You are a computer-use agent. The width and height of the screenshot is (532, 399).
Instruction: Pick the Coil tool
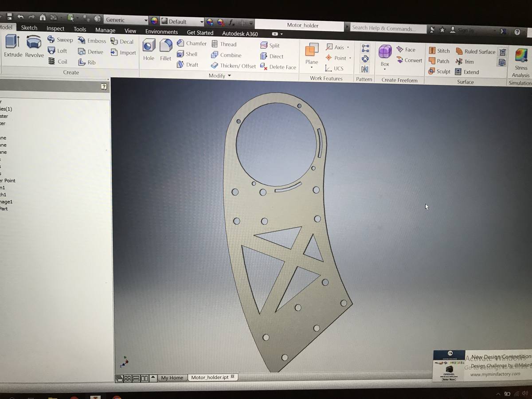[x=58, y=62]
